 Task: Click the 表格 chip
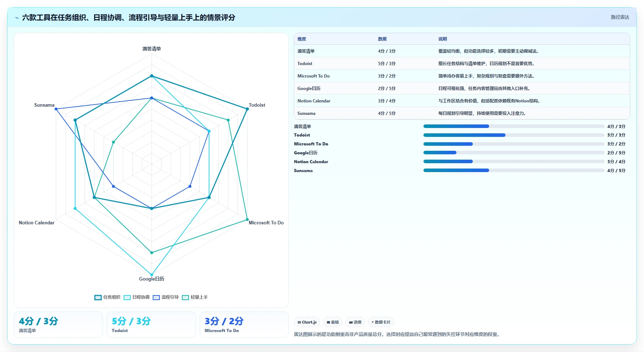tap(333, 322)
